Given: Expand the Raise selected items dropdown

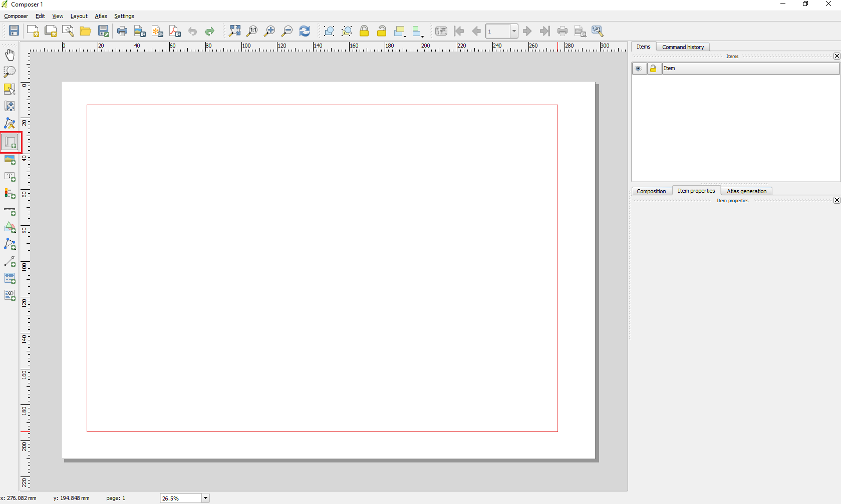Looking at the screenshot, I should pos(405,35).
